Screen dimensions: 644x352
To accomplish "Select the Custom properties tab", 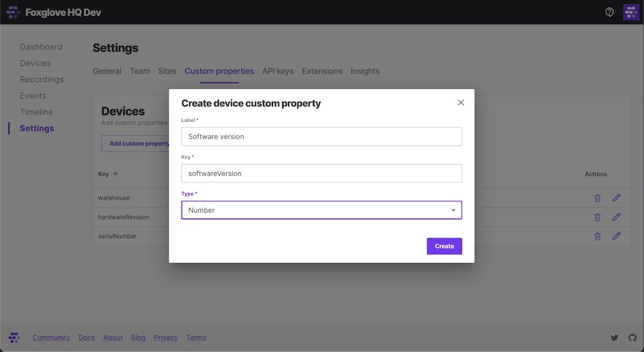I will coord(220,71).
